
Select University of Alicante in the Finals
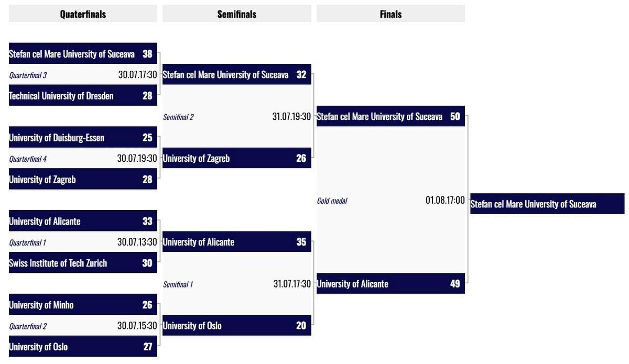click(391, 284)
